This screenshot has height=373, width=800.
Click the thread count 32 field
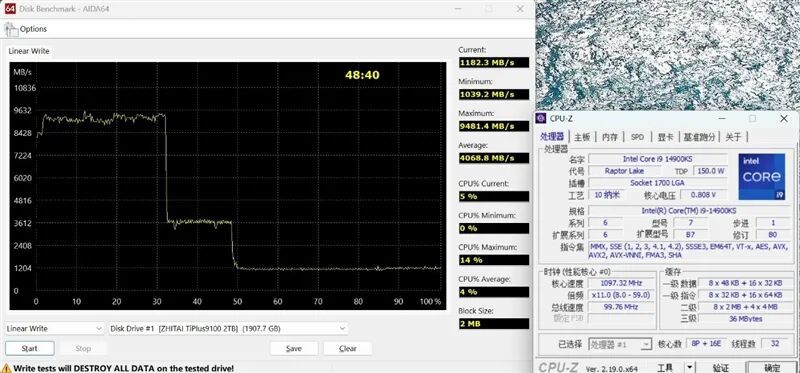(x=774, y=344)
